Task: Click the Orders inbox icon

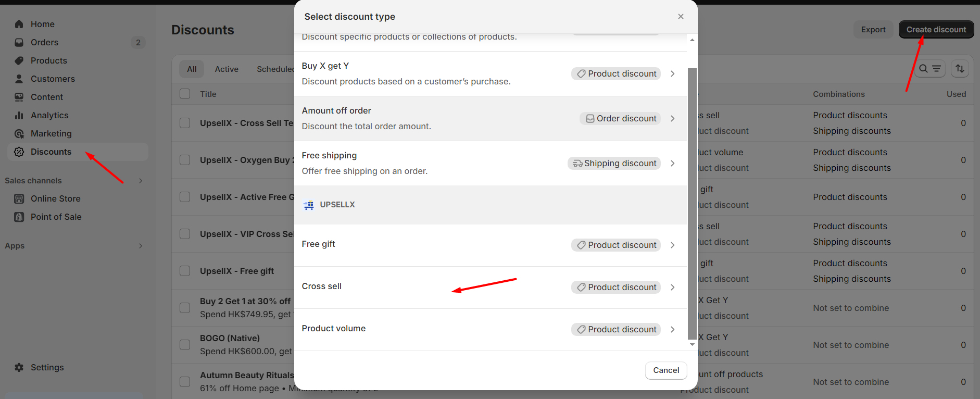Action: click(19, 42)
